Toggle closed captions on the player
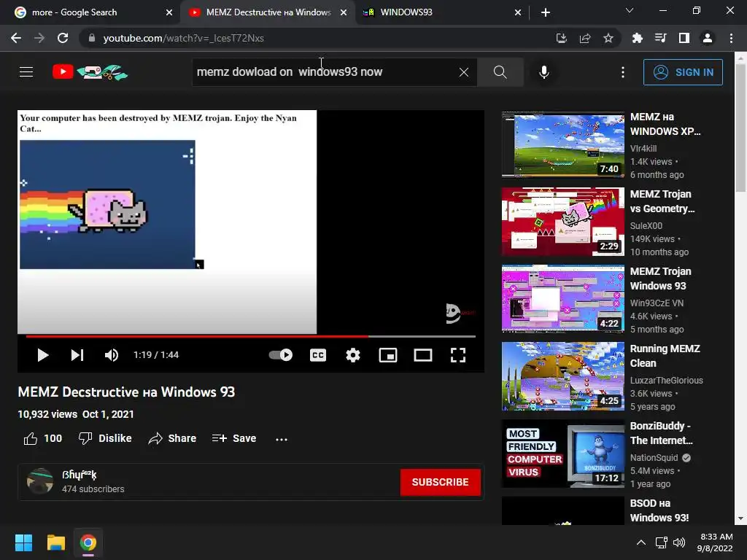 (x=318, y=355)
